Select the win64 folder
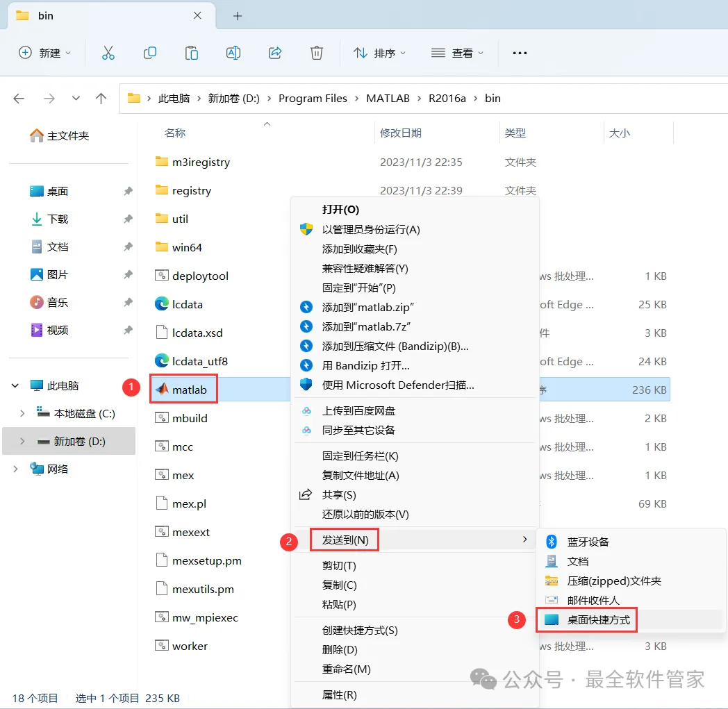The image size is (728, 709). coord(179,247)
